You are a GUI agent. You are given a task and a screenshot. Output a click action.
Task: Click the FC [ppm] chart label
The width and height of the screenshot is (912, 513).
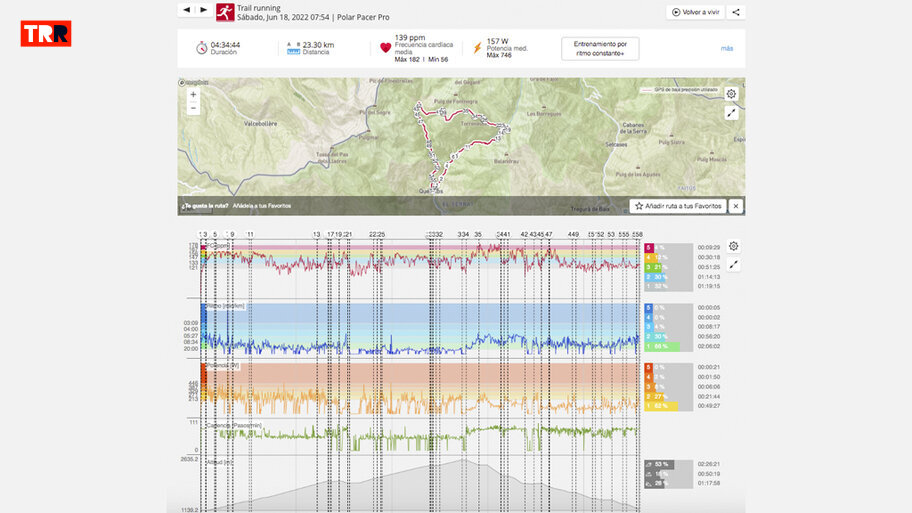[x=219, y=246]
